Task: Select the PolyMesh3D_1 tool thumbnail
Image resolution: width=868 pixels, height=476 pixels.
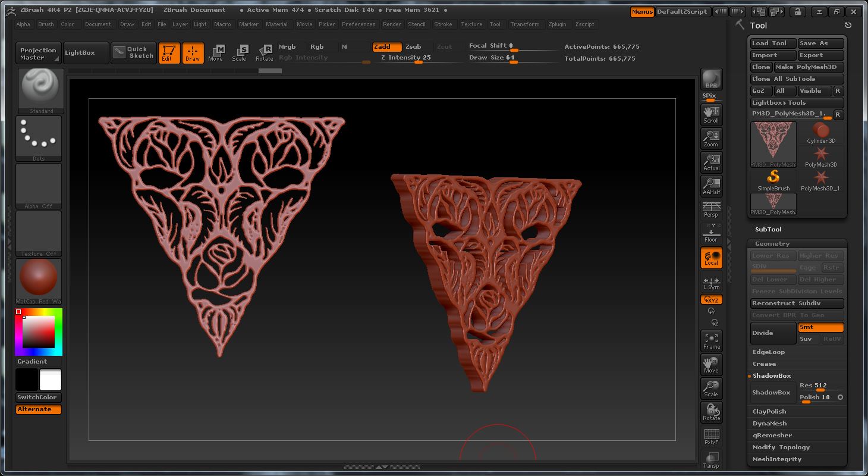Action: (821, 180)
